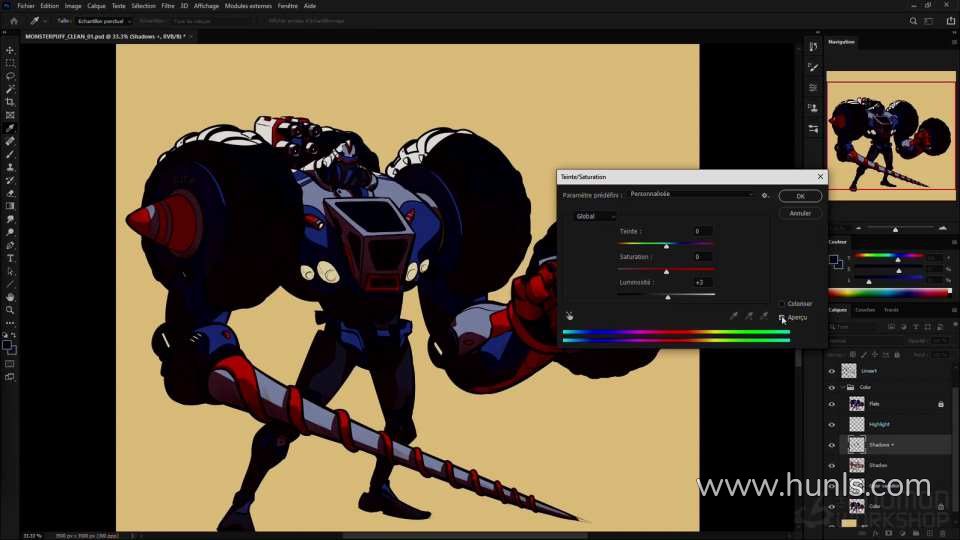Viewport: 960px width, 540px height.
Task: Hide the Highlight layer
Action: [832, 424]
